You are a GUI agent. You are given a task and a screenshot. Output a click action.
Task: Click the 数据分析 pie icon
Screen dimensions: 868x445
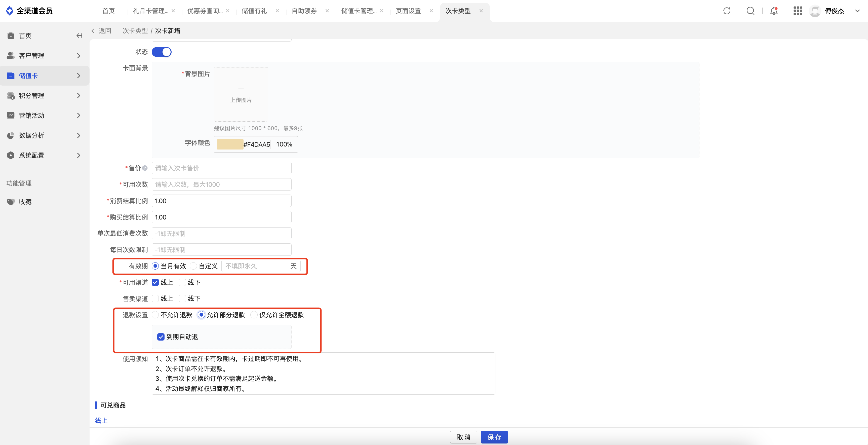(x=11, y=135)
